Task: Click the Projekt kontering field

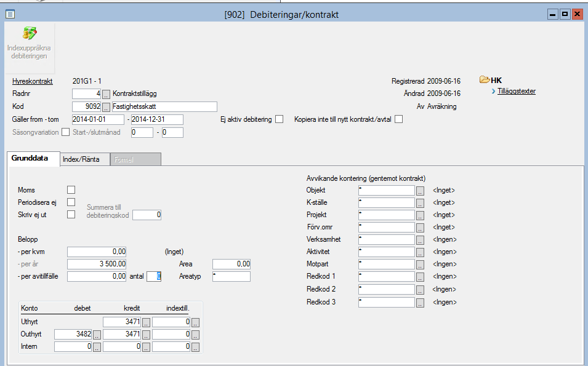Action: click(x=387, y=215)
